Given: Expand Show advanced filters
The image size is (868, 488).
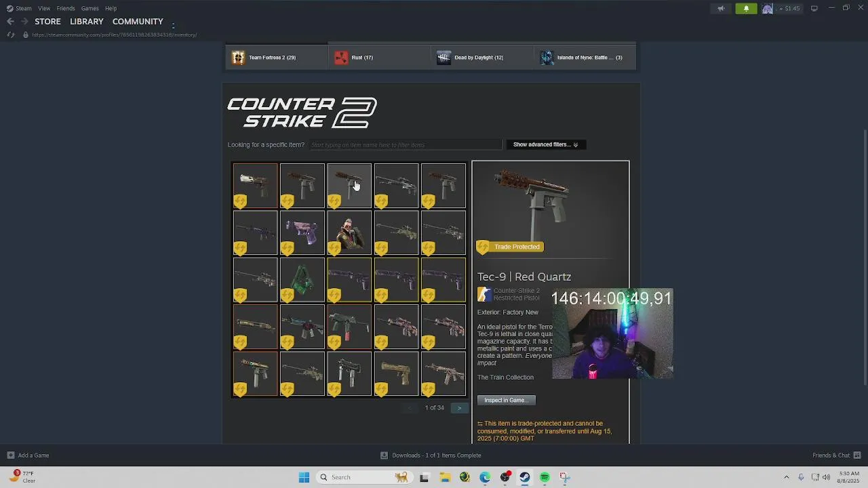Looking at the screenshot, I should (545, 144).
